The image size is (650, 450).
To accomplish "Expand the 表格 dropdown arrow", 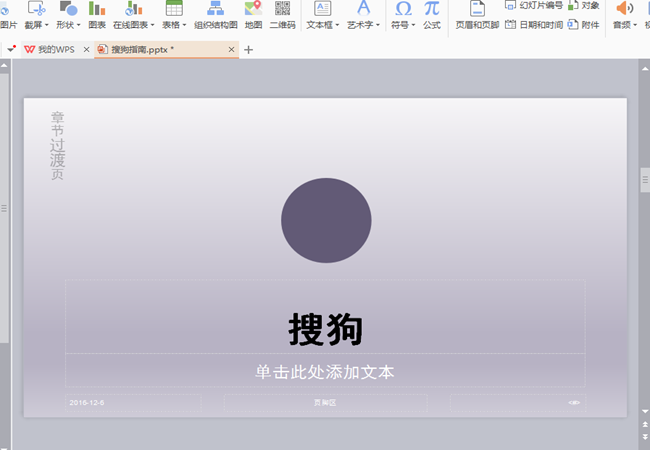I will click(184, 25).
